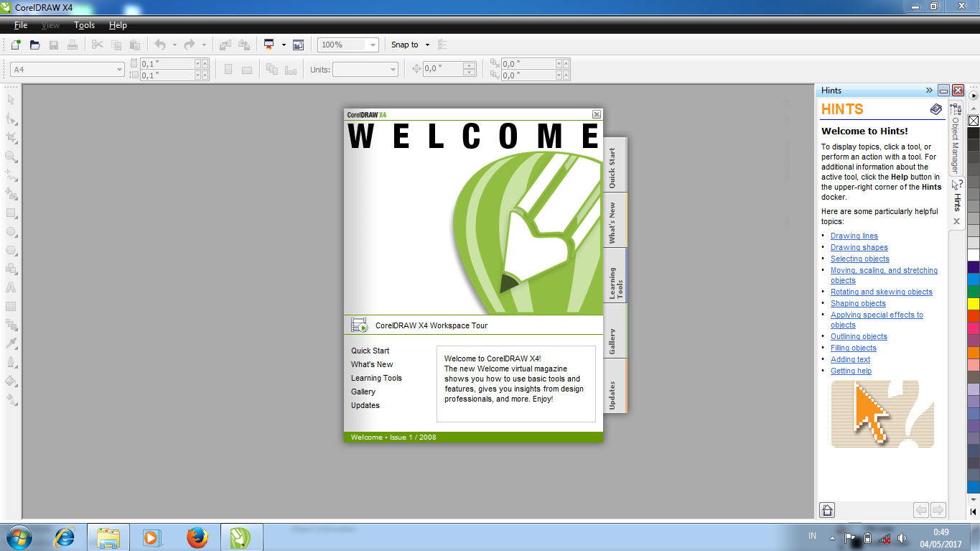The image size is (980, 551).
Task: Click the Copy icon in the toolbar
Action: coord(116,45)
